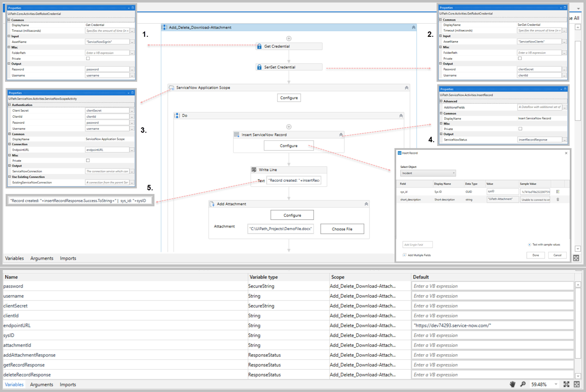Viewport: 586px width, 392px height.
Task: Click variables list scrollbar down arrow
Action: tap(578, 376)
